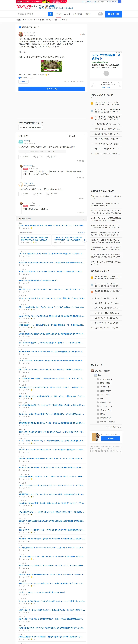Screen dimensions: 138x644
Task: Open the アソビバーについてです question card
Action: (35, 240)
